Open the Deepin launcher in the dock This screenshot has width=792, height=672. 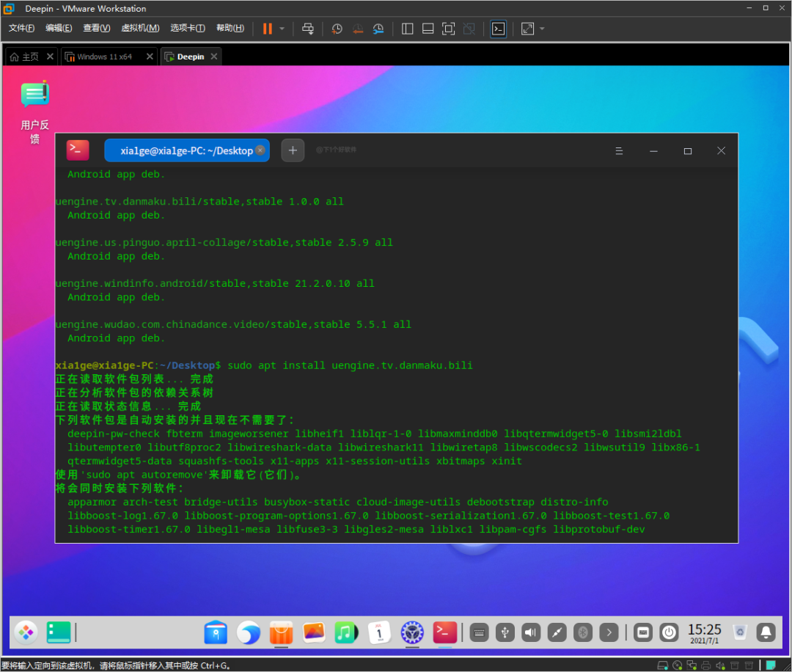(x=26, y=632)
